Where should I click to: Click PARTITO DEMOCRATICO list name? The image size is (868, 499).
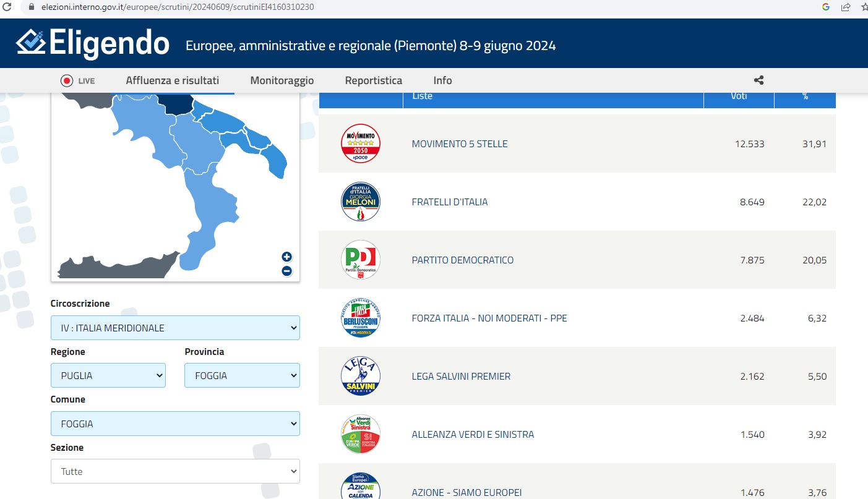(463, 260)
